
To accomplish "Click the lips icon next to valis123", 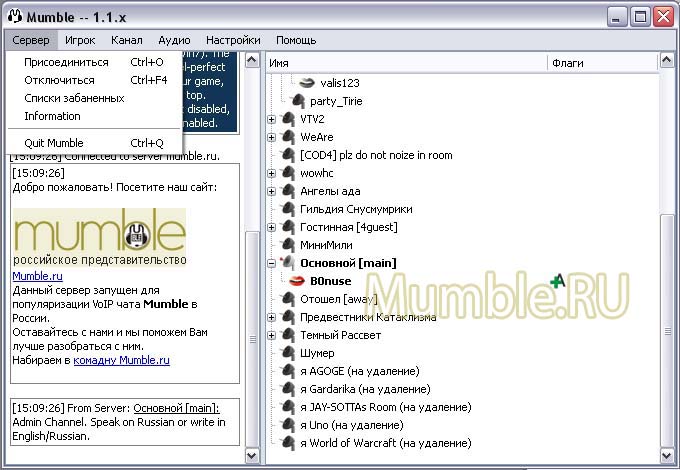I will click(307, 83).
